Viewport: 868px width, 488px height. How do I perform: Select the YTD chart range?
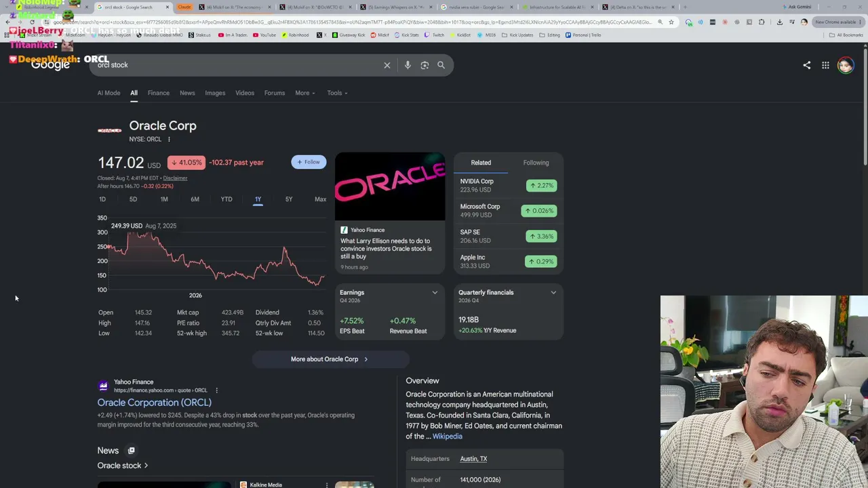[226, 199]
